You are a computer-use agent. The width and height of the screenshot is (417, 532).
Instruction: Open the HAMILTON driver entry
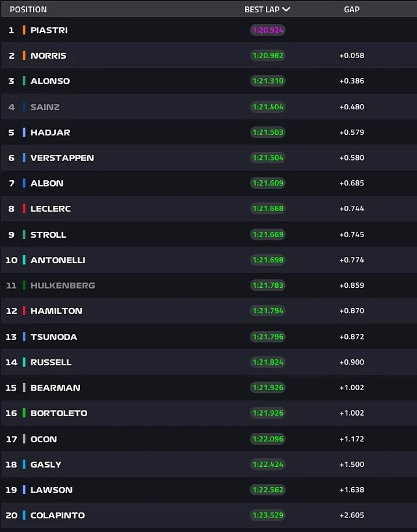(x=56, y=311)
